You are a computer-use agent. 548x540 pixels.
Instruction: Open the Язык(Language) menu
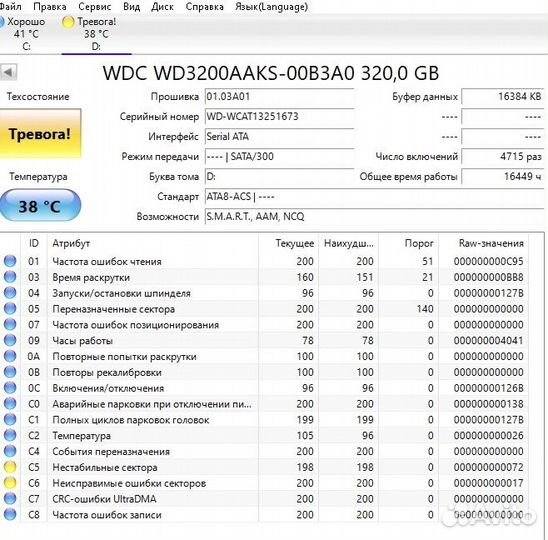click(x=272, y=7)
